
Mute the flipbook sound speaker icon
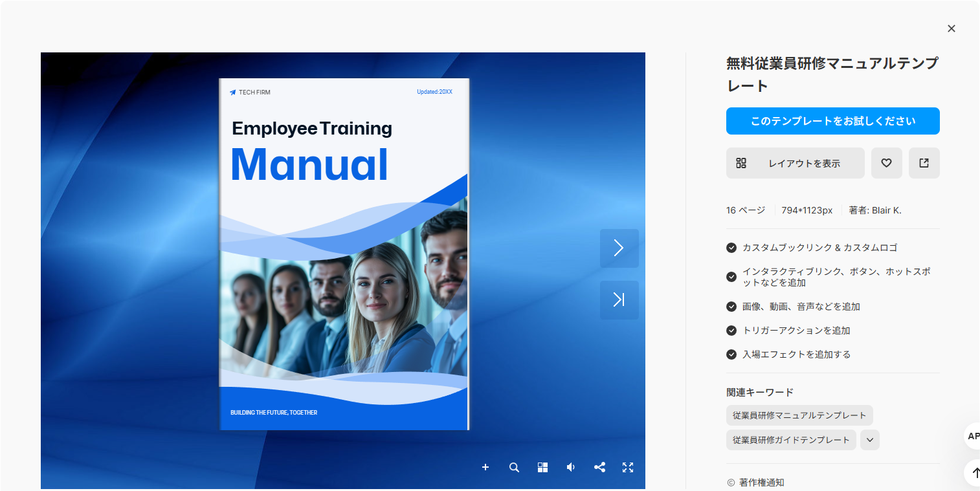[571, 467]
